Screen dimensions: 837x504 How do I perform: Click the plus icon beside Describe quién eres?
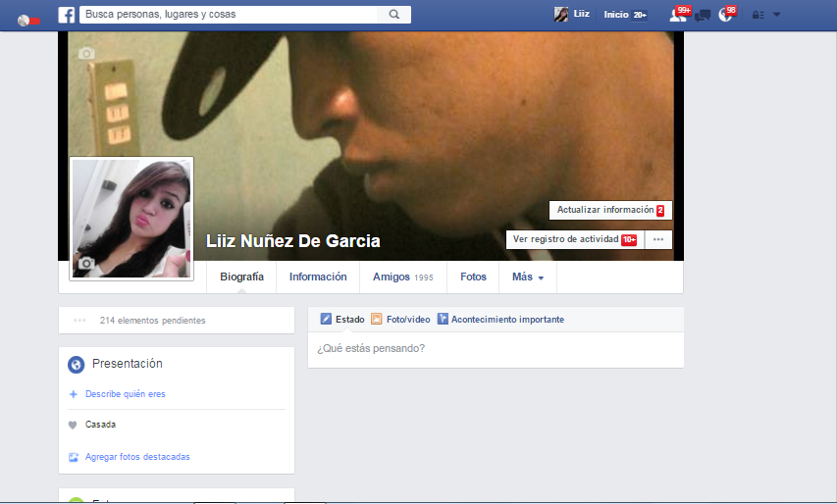pos(74,394)
